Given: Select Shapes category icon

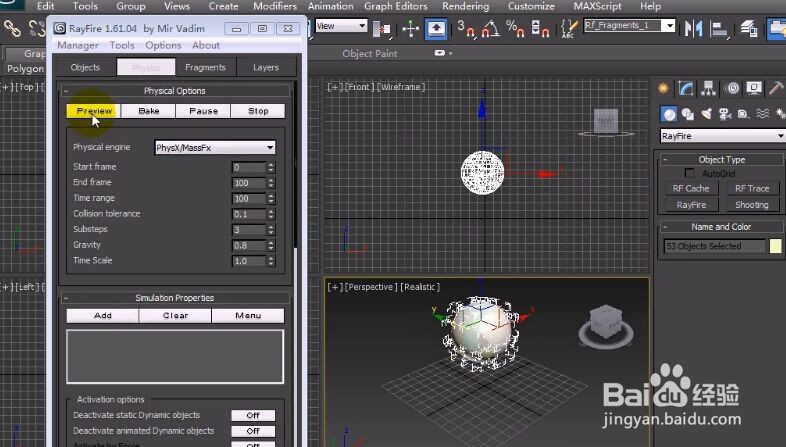Looking at the screenshot, I should coord(688,114).
